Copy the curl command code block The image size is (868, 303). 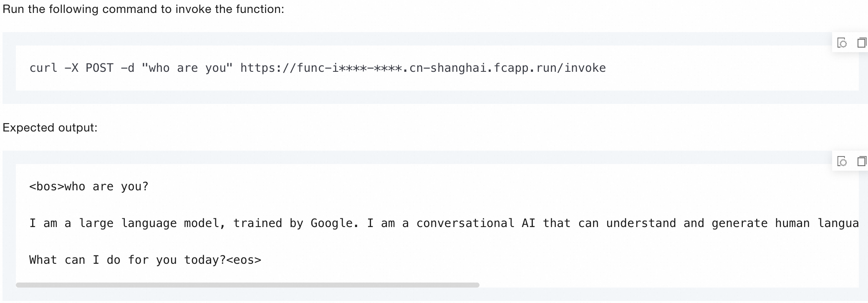pyautogui.click(x=861, y=43)
